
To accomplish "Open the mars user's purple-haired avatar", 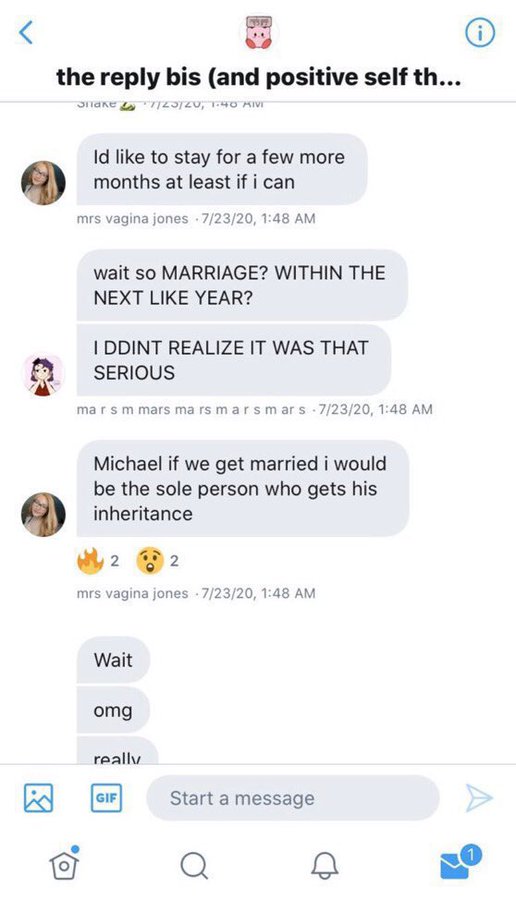I will click(43, 374).
